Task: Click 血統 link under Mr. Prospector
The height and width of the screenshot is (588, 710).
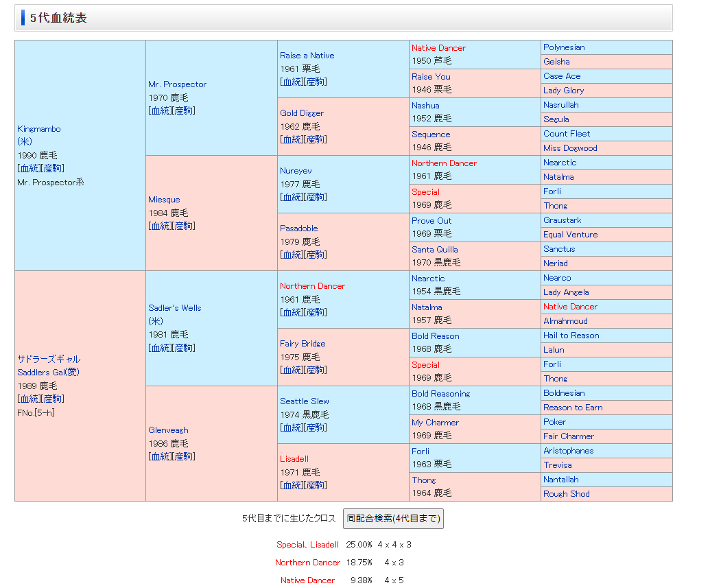Action: pyautogui.click(x=161, y=110)
